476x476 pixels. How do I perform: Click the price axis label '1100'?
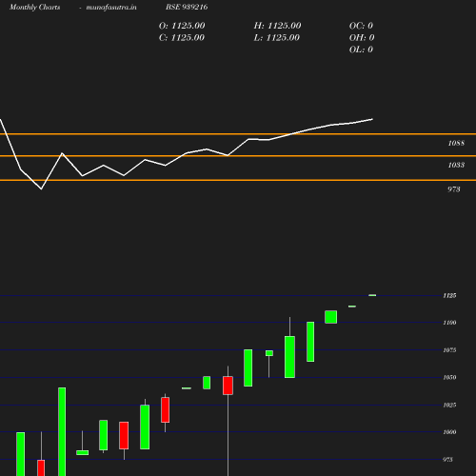coord(449,323)
